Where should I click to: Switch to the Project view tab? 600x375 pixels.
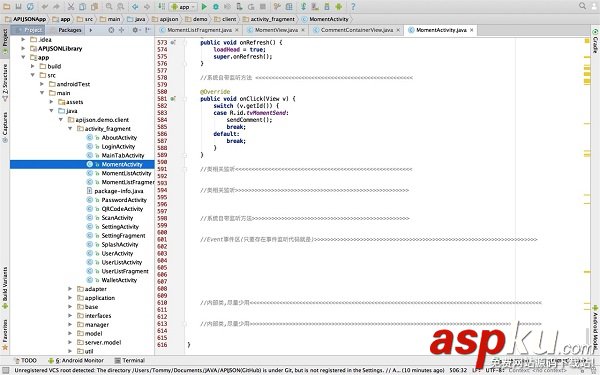(x=29, y=30)
